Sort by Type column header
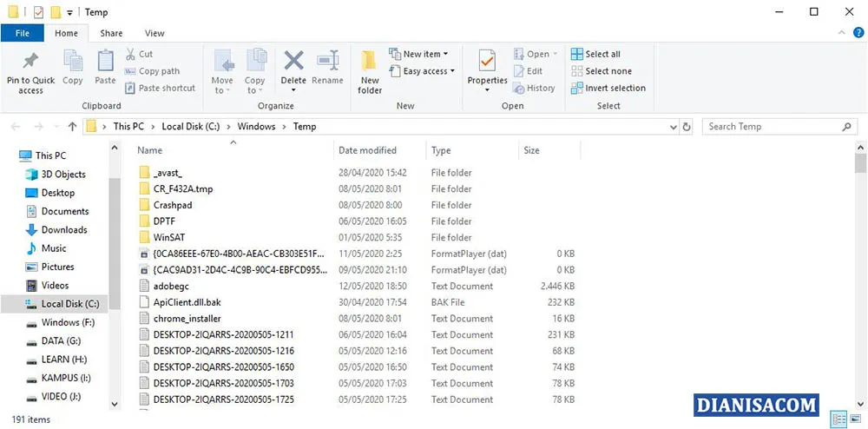 pos(441,150)
